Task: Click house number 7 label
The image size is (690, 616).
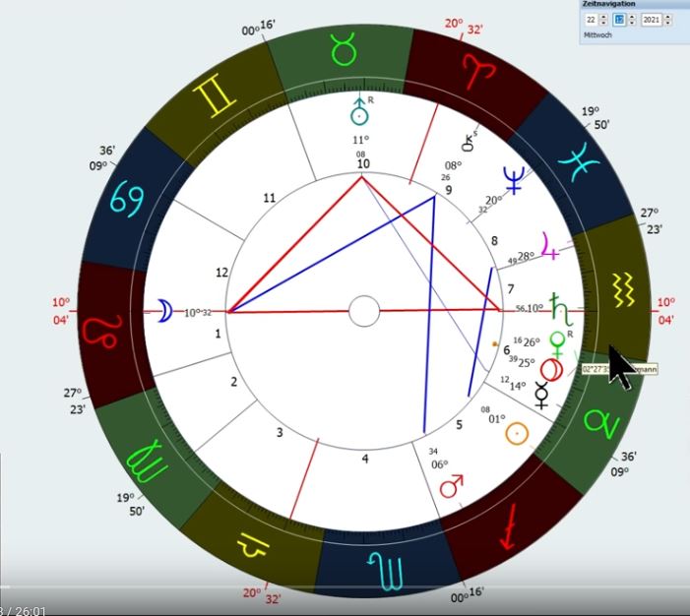Action: (511, 289)
